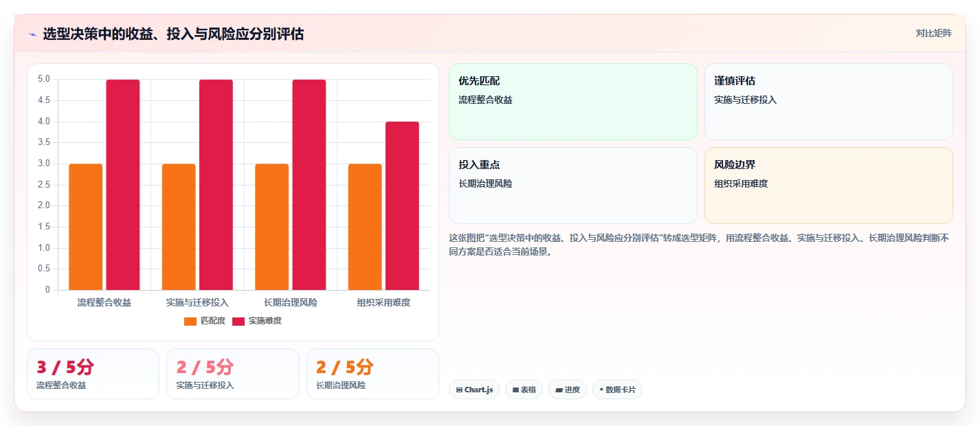Click the 2 / 5分 长期治理风险 stat card

(372, 374)
